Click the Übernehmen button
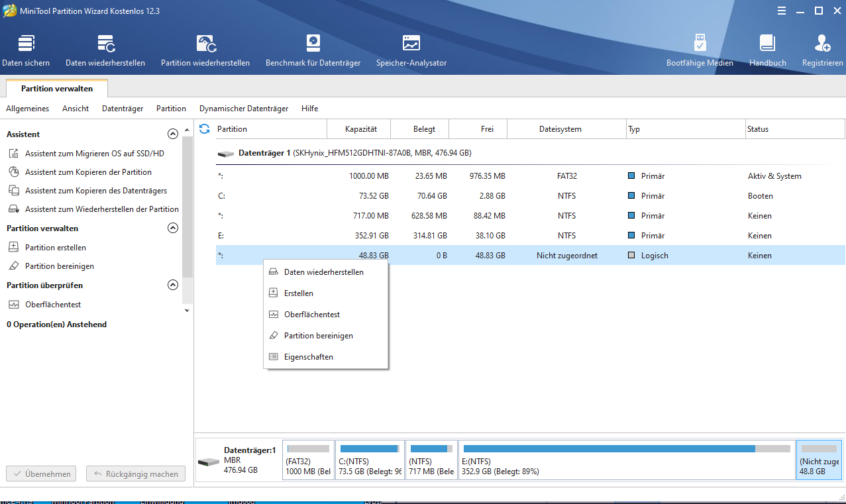 (41, 474)
